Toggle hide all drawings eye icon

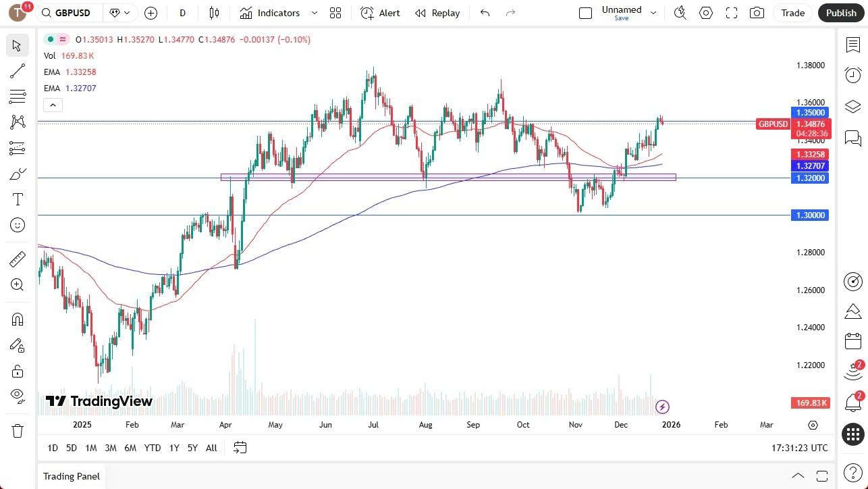[x=17, y=395]
